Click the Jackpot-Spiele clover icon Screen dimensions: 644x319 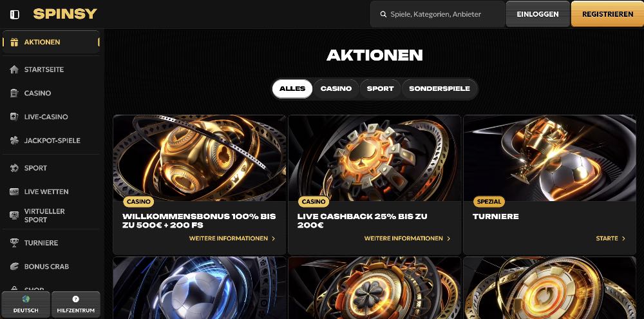(x=14, y=140)
